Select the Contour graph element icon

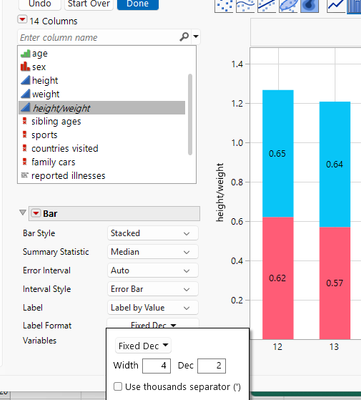[310, 6]
